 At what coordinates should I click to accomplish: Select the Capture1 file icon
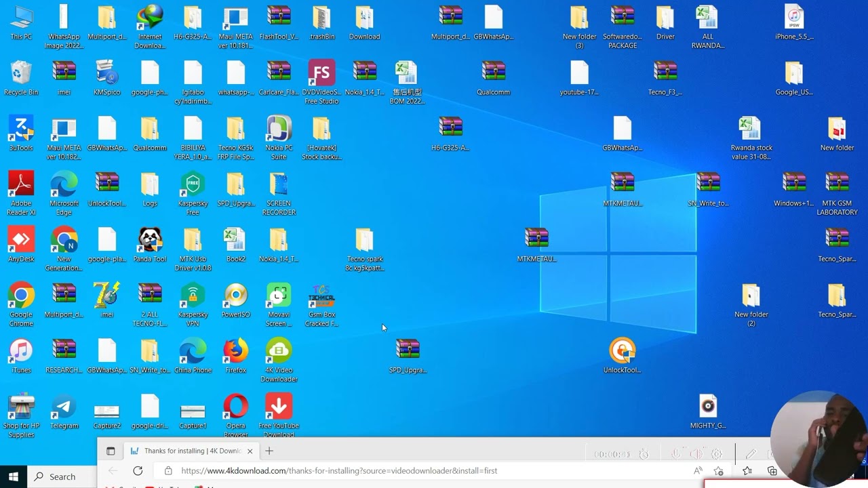click(193, 415)
